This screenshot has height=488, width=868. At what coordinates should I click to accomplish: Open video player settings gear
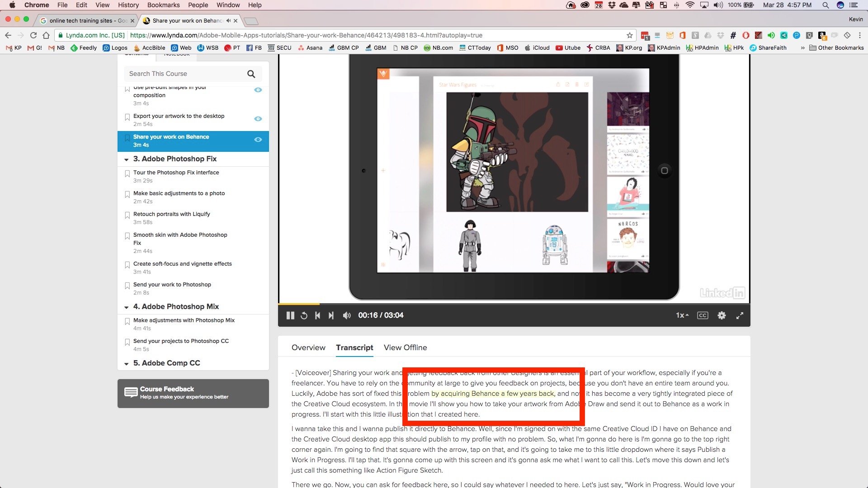[722, 315]
